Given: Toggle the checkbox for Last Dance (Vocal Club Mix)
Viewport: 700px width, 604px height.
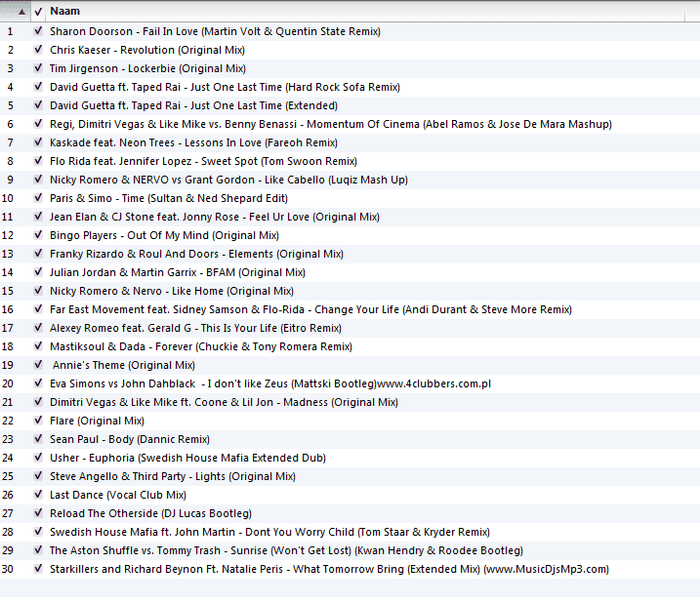Looking at the screenshot, I should [37, 495].
